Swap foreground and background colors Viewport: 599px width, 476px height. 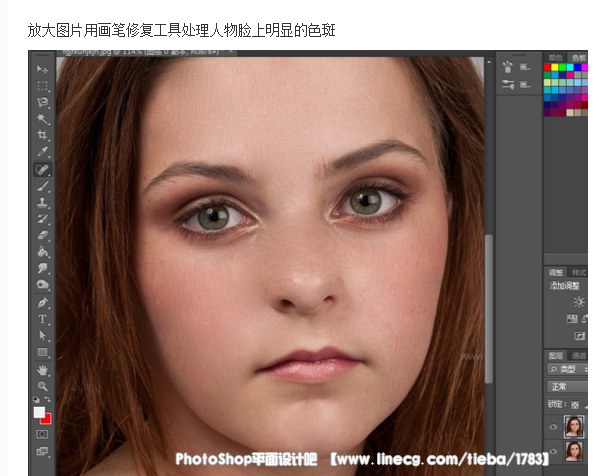(48, 399)
